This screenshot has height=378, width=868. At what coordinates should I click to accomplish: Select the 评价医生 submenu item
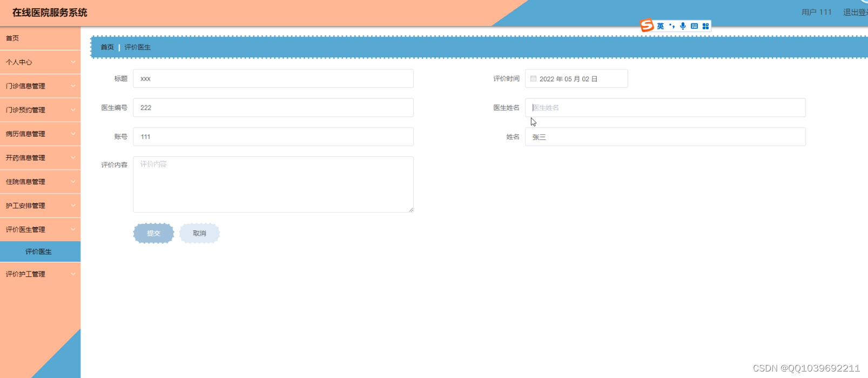click(41, 251)
